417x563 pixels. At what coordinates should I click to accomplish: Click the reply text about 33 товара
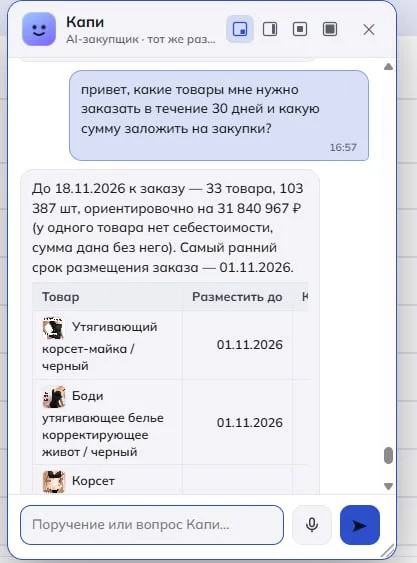point(168,228)
